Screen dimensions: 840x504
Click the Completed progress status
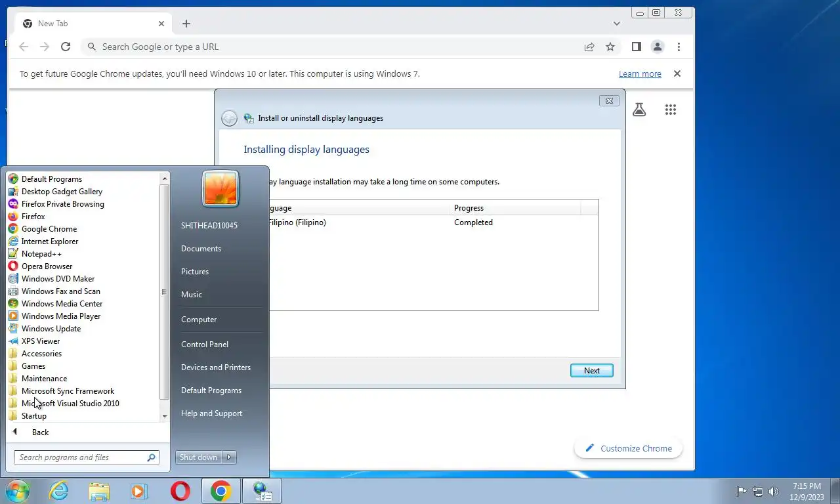pos(473,222)
